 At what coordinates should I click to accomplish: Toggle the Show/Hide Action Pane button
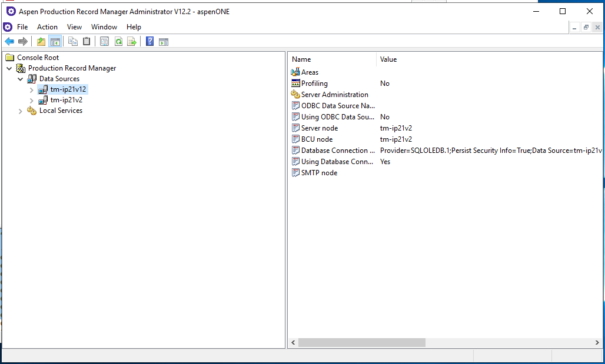point(164,41)
